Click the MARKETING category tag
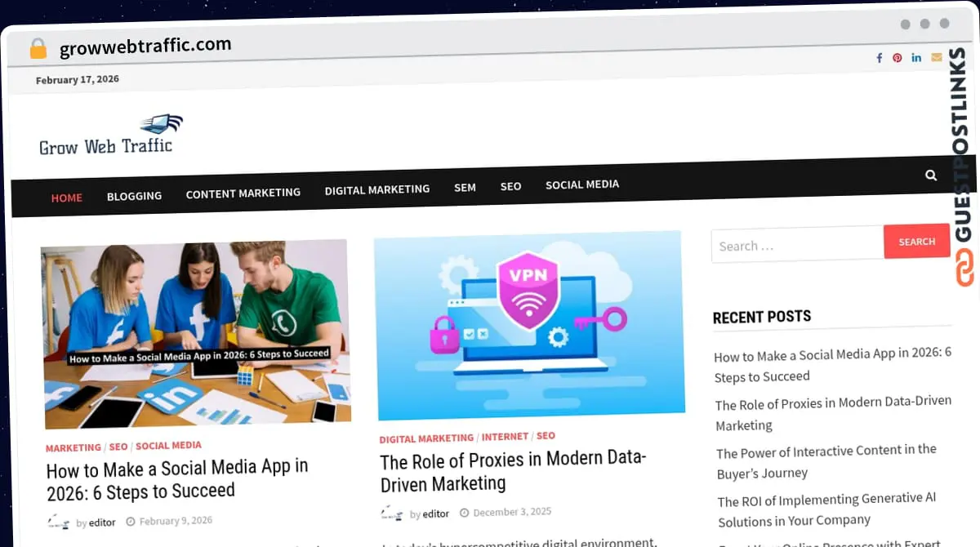980x547 pixels. coord(73,447)
